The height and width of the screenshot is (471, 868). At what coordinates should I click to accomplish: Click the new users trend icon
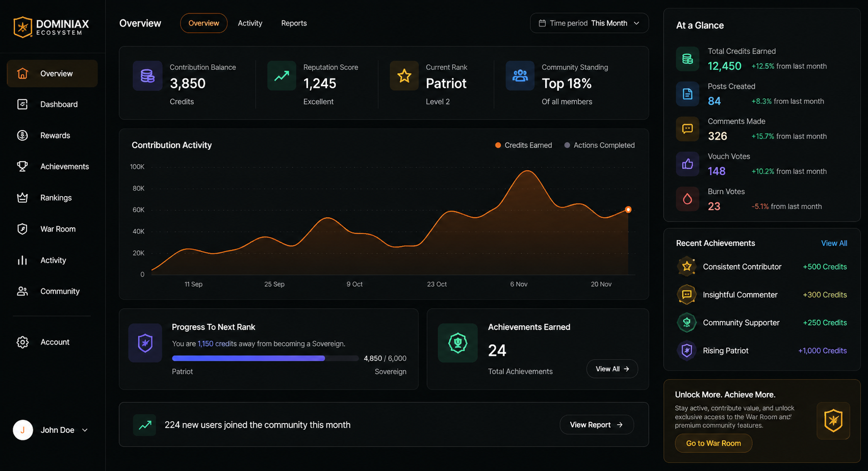pos(145,425)
